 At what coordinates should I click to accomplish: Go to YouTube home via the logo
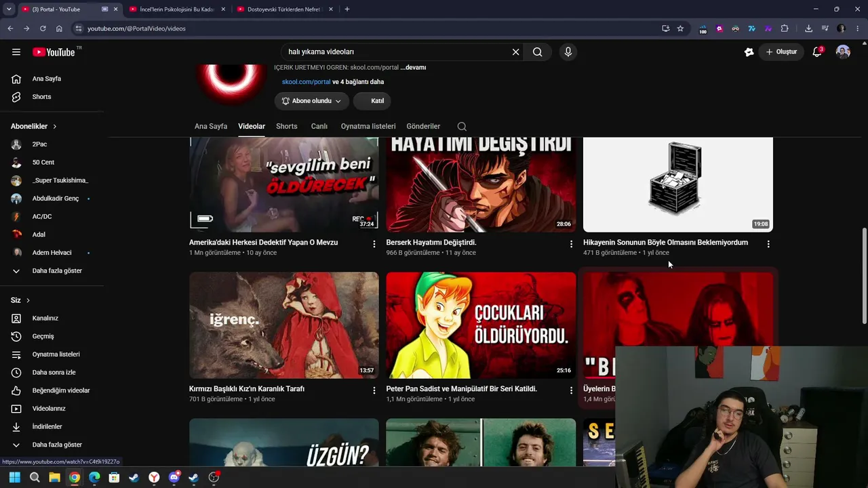54,52
